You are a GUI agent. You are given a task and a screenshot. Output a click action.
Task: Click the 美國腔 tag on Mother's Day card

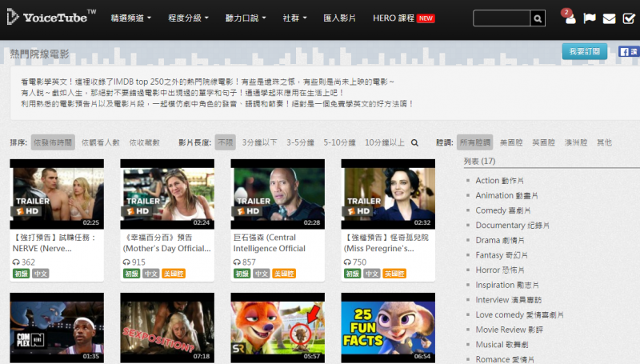pos(174,274)
